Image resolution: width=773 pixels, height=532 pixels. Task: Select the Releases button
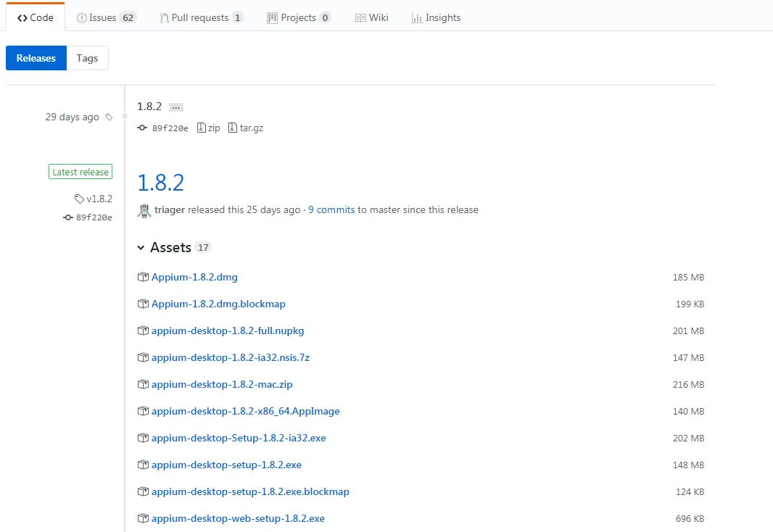(x=36, y=58)
